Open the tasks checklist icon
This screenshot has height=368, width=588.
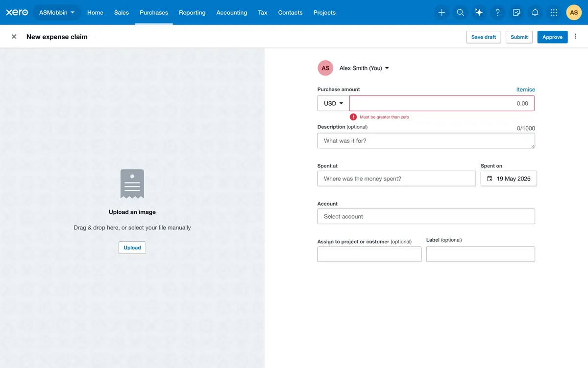(516, 12)
